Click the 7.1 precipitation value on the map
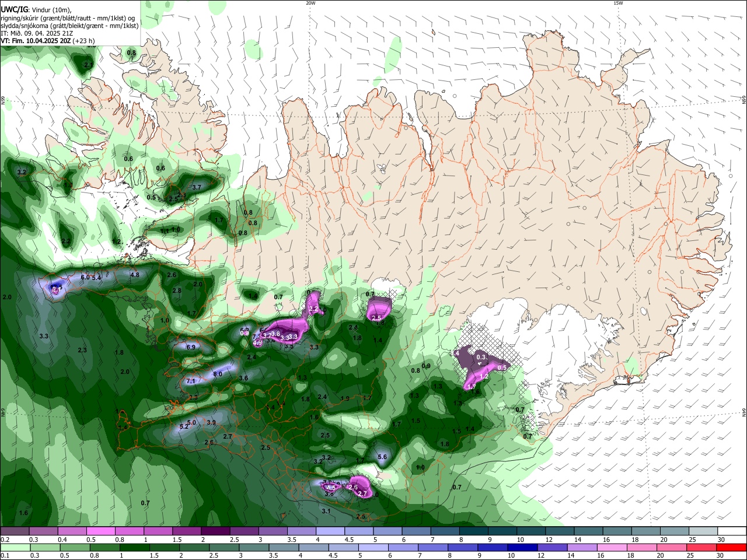The image size is (747, 560). coord(190,381)
